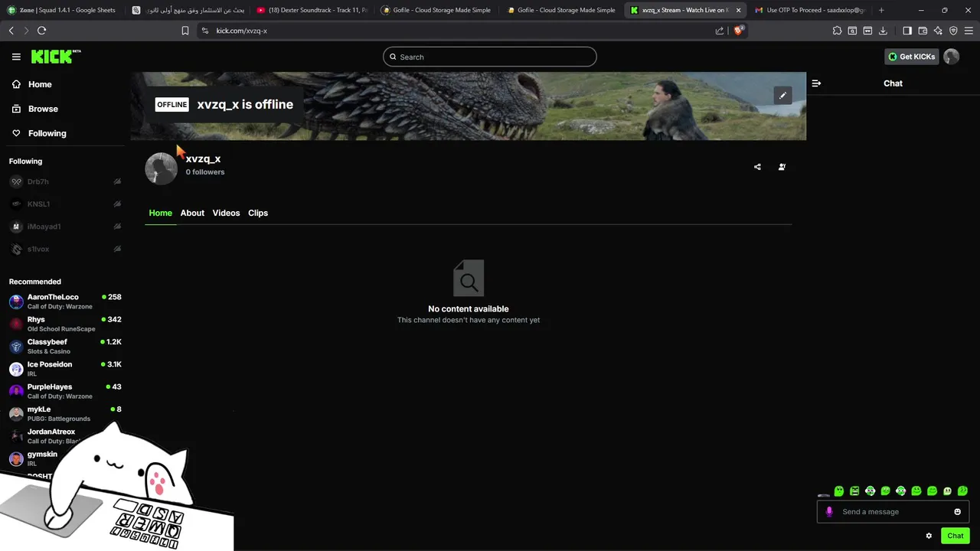
Task: Open the emoji picker in chat input
Action: tap(957, 512)
